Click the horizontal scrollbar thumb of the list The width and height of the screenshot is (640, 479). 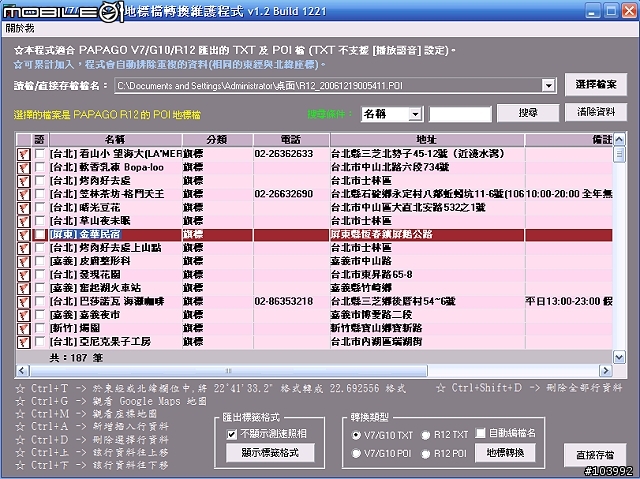(x=229, y=371)
